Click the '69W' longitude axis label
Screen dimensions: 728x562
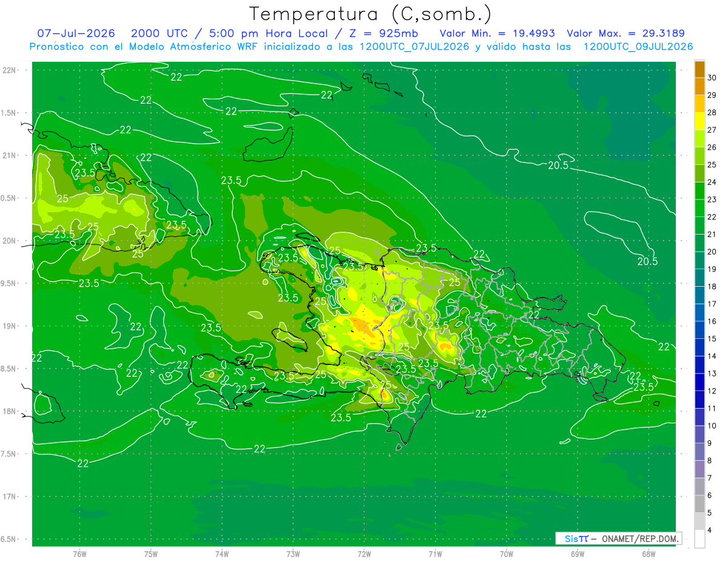(x=577, y=554)
